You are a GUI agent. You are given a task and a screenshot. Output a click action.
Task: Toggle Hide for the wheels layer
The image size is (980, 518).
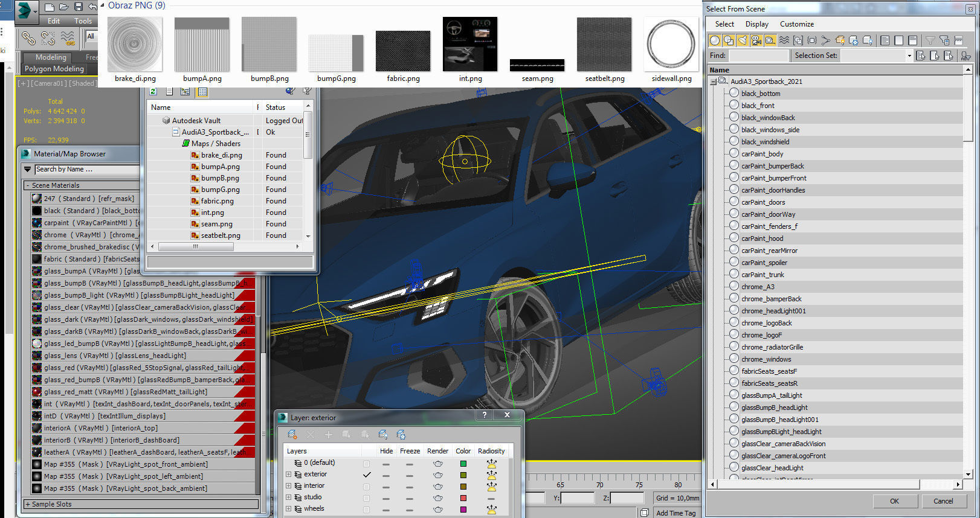point(386,510)
